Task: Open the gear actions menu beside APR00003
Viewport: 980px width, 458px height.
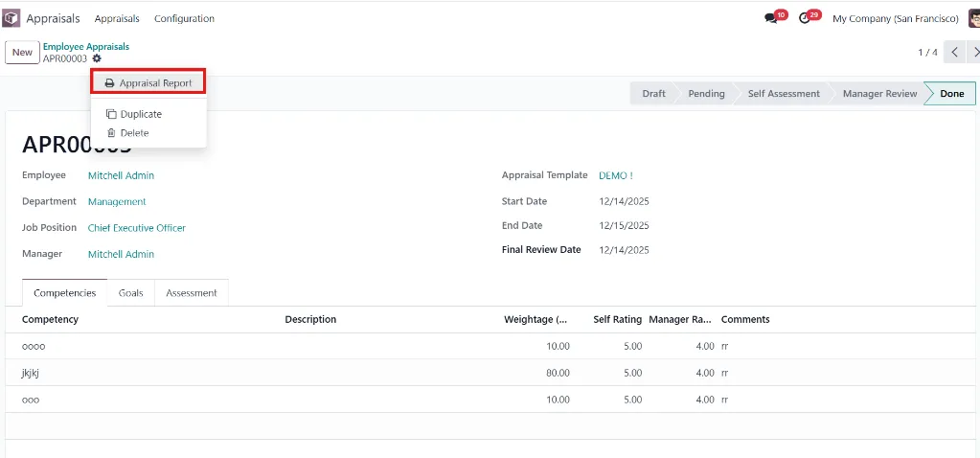Action: click(x=96, y=58)
